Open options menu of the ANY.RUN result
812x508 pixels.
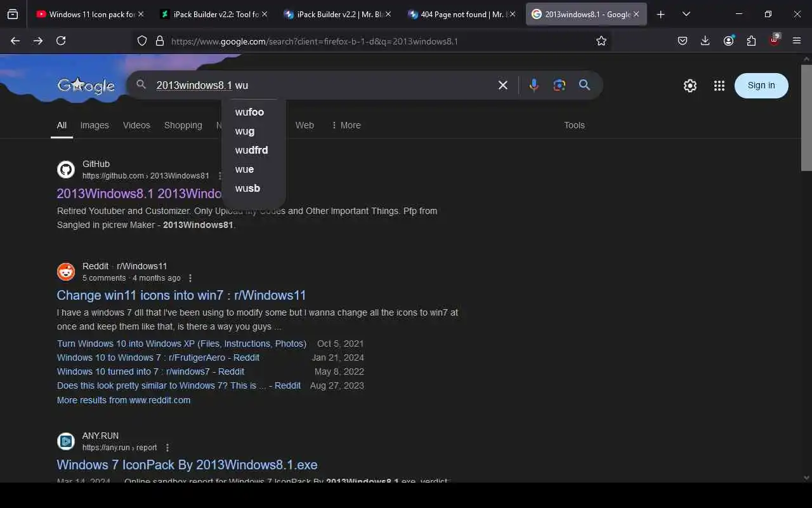tap(167, 448)
